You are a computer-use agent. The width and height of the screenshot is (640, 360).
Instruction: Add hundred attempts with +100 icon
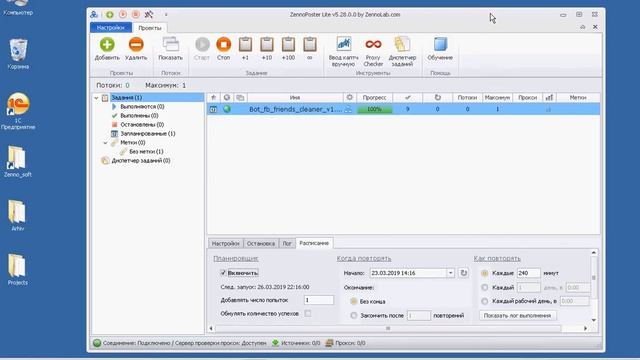(x=288, y=44)
